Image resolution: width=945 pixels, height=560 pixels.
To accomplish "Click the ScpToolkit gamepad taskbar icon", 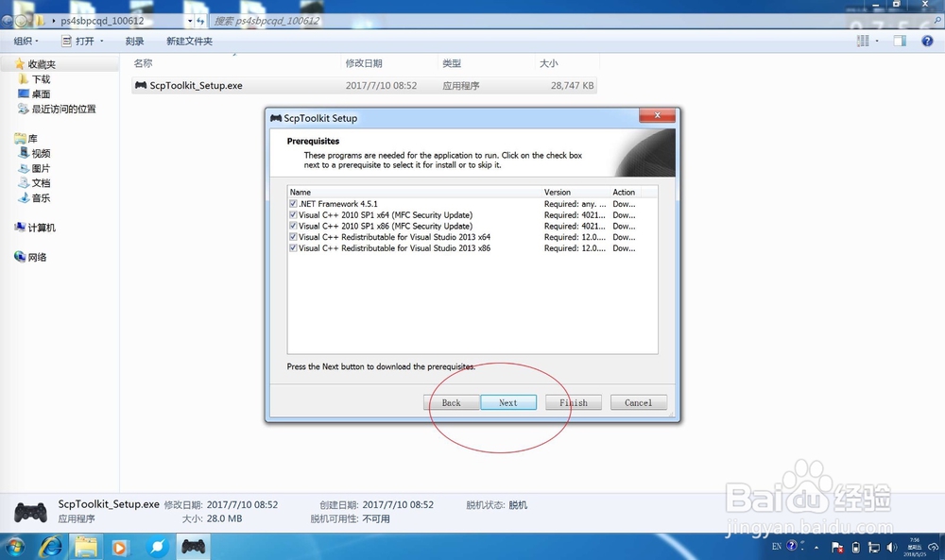I will click(x=194, y=547).
